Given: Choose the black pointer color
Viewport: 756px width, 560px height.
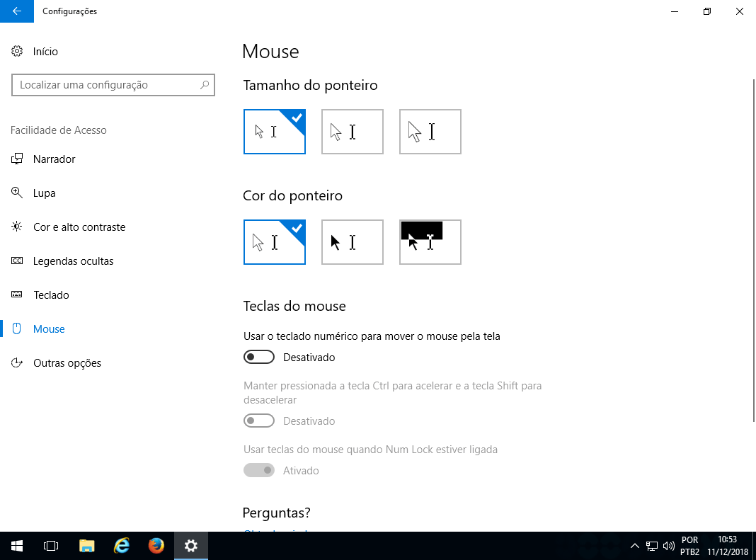Looking at the screenshot, I should pos(352,242).
